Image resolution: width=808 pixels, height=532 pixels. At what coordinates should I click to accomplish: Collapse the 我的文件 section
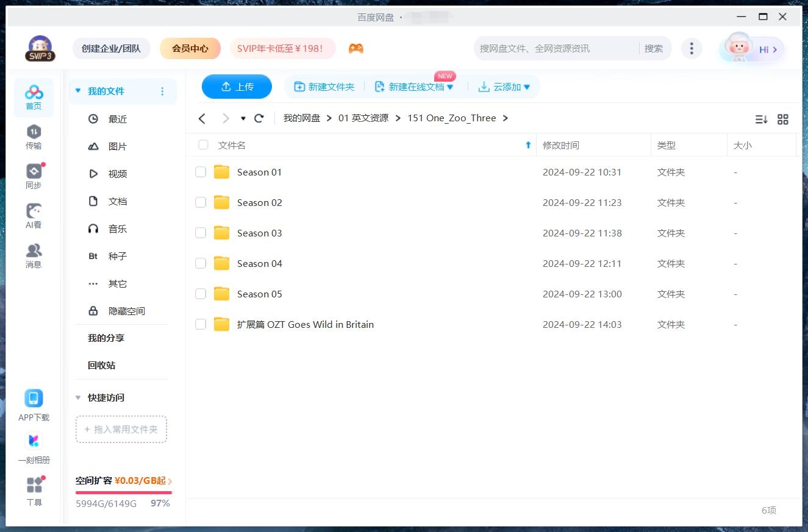point(77,90)
